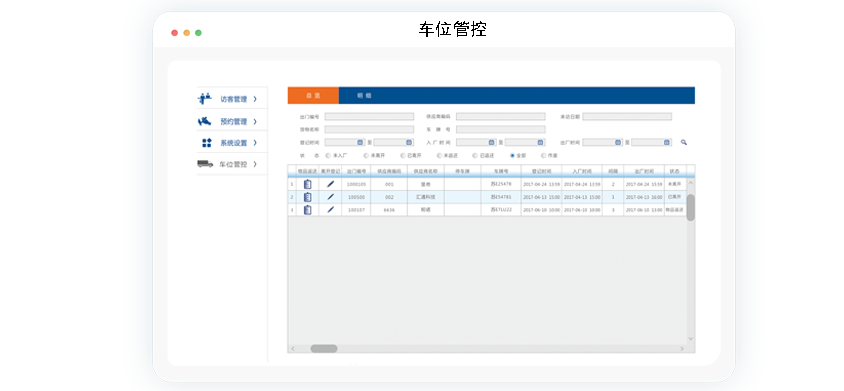This screenshot has width=844, height=391.
Task: Click the pen leave-register icon for 100500
Action: [x=330, y=197]
